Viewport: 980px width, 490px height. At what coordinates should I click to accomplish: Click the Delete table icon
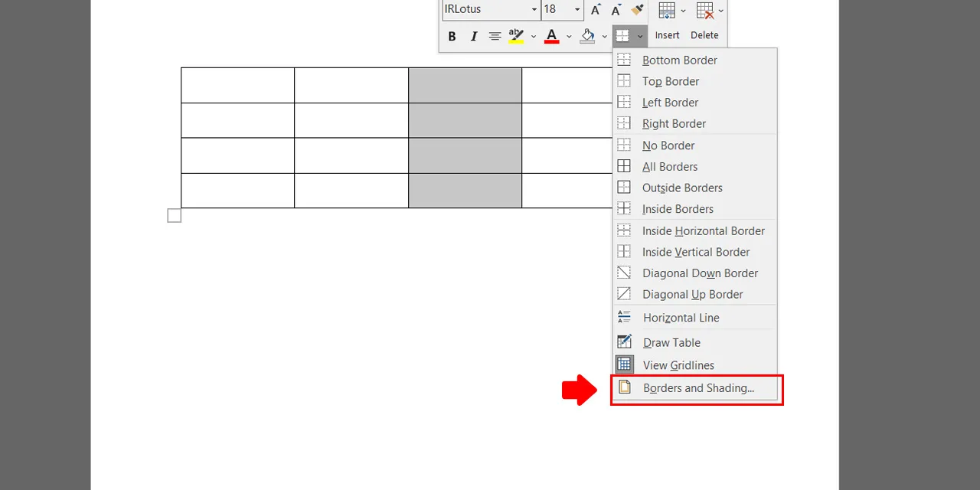click(x=704, y=21)
